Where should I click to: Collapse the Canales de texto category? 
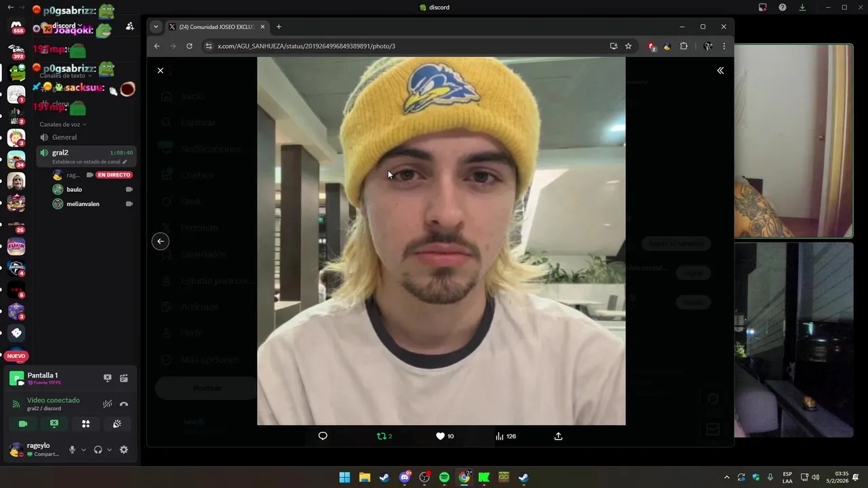[65, 75]
